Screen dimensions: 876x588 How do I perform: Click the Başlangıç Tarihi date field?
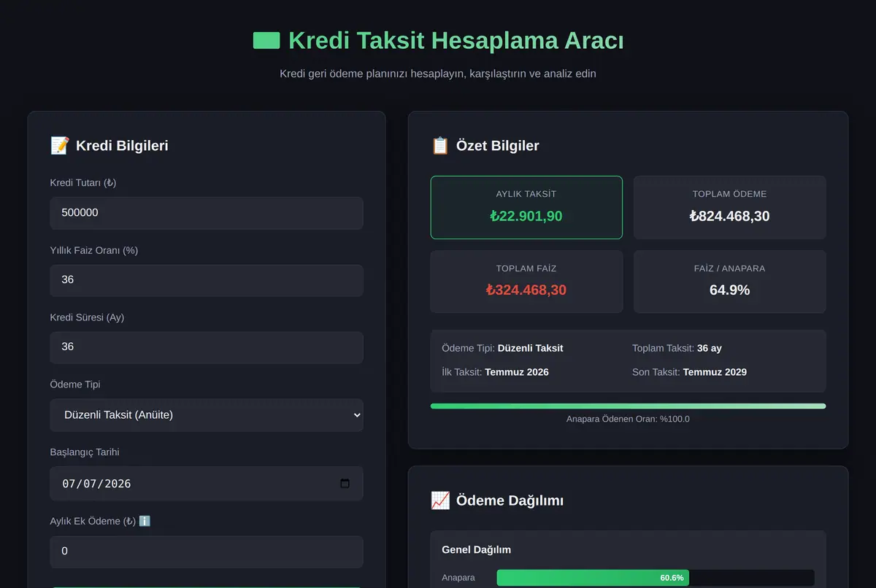(x=207, y=484)
